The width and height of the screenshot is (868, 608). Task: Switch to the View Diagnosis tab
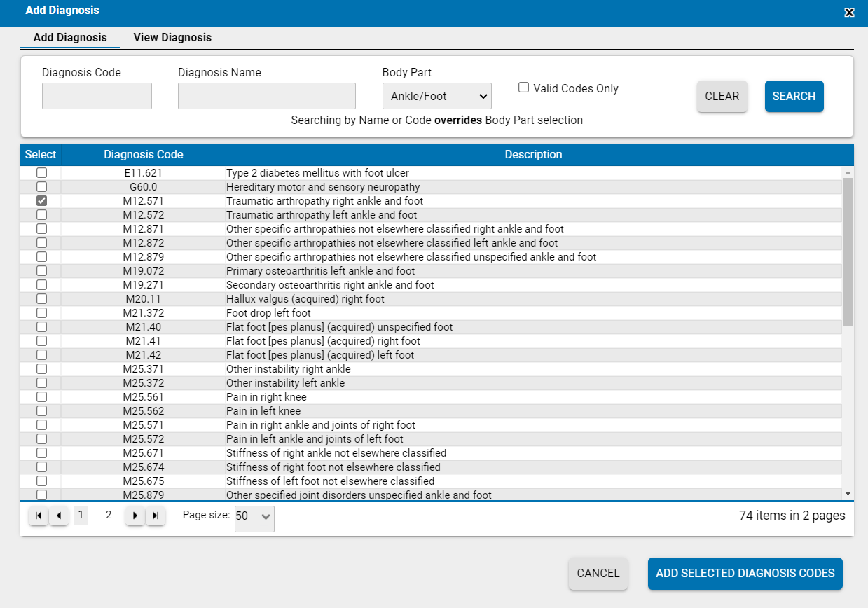[x=172, y=37]
